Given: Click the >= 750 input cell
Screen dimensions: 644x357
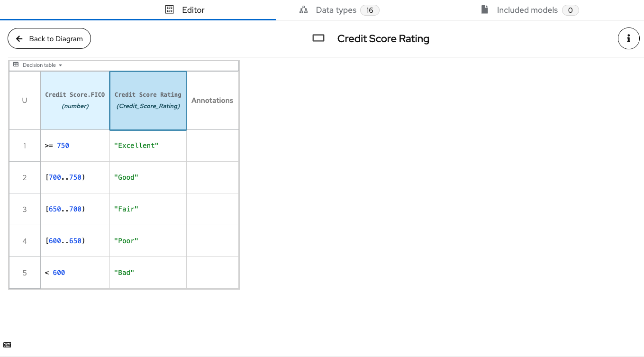Looking at the screenshot, I should pyautogui.click(x=75, y=146).
